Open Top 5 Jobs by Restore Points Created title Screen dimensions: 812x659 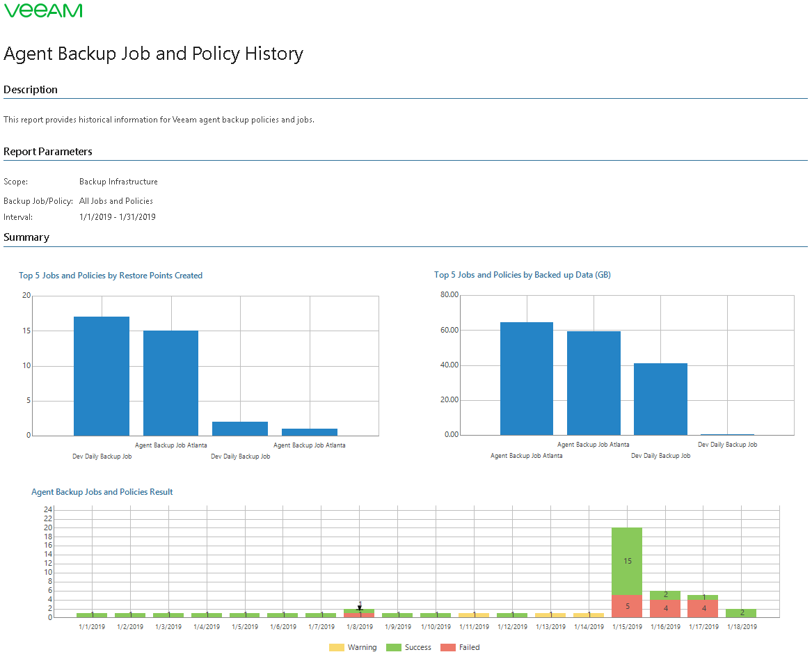111,276
